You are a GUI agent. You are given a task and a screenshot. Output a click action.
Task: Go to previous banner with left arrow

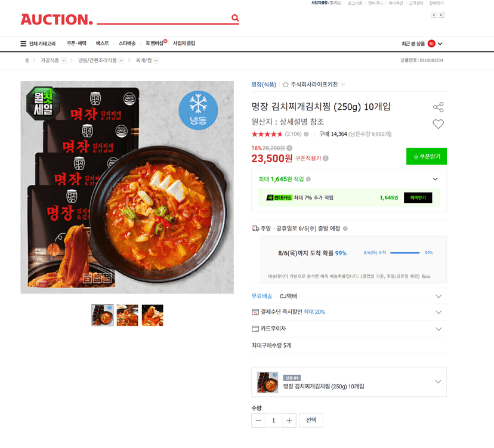coord(434,15)
